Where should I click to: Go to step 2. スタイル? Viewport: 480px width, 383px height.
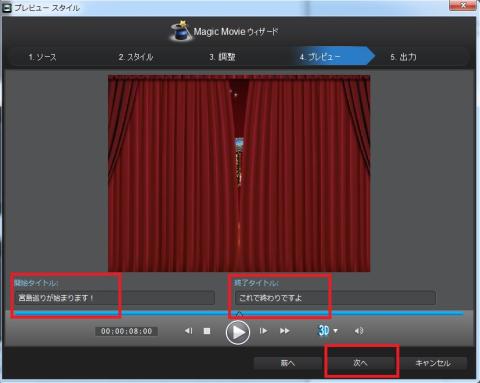coord(136,57)
